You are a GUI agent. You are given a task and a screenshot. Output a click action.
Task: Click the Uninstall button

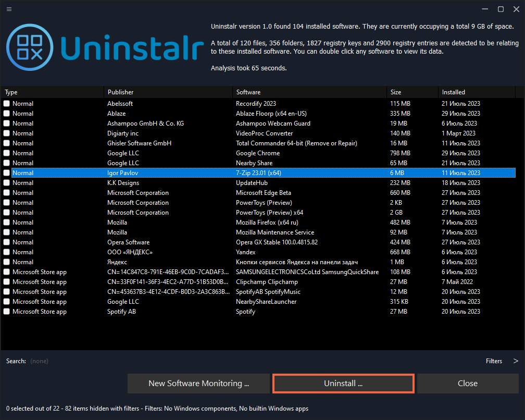click(343, 383)
